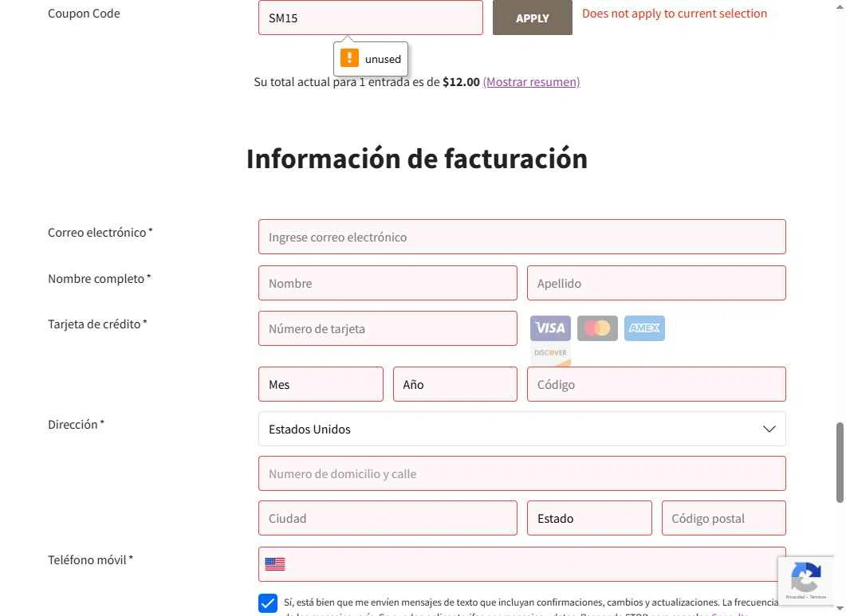Click the Ciudad input field
Screen dimensions: 846x616
[388, 518]
